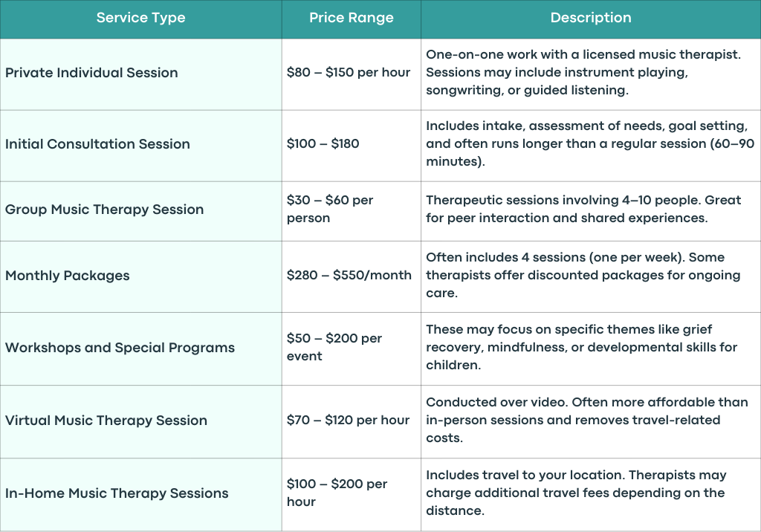Select the In-Home Music Therapy Sessions cell

(140, 494)
